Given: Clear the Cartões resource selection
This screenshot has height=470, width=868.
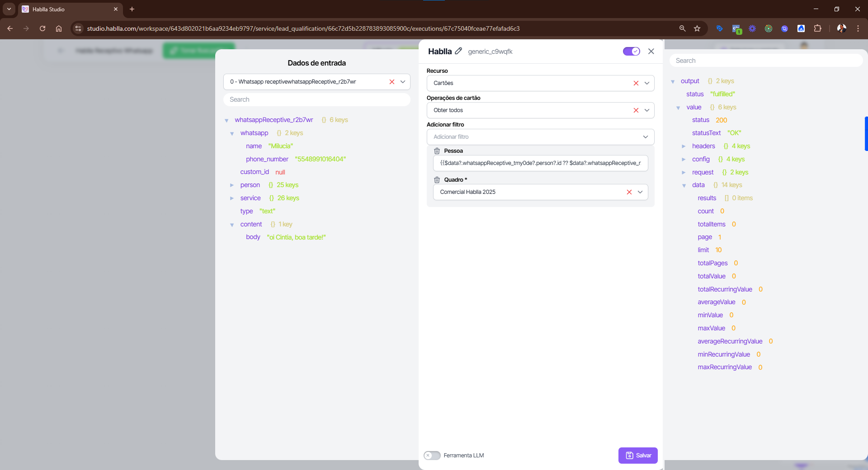Looking at the screenshot, I should (x=636, y=83).
